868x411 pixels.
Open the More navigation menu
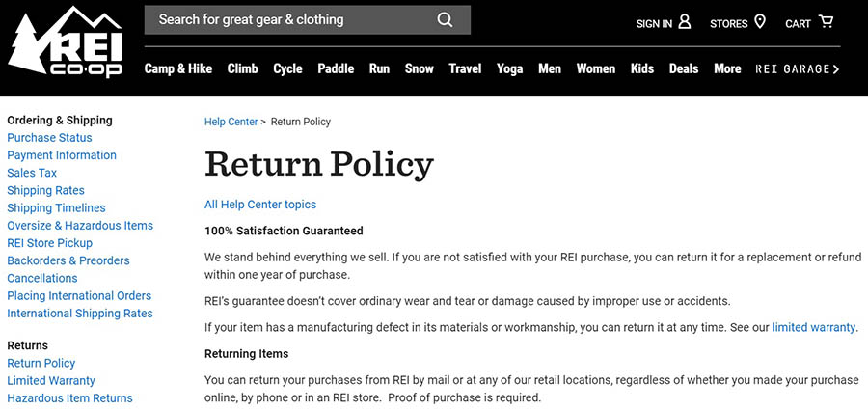point(727,69)
